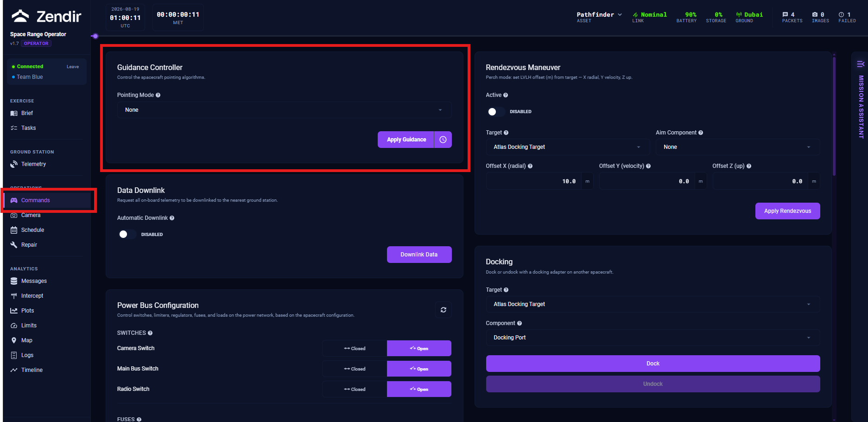Set the Camera Switch to Closed
The image size is (868, 422).
point(355,348)
